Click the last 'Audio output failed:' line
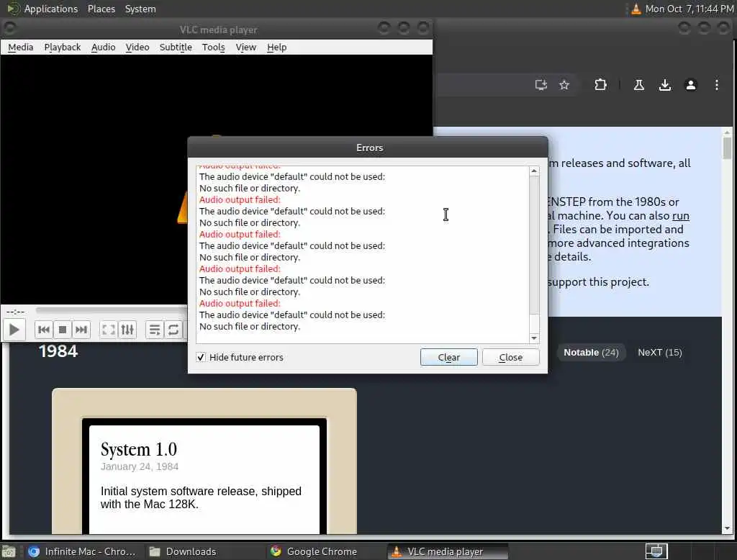The width and height of the screenshot is (737, 560). [240, 303]
